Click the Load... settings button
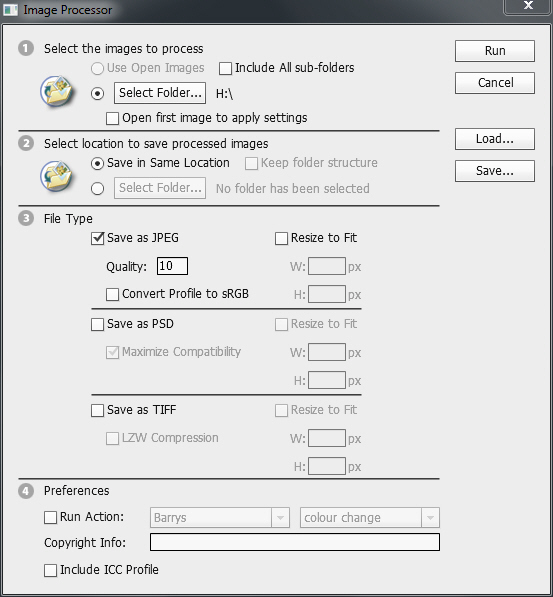Screen dimensions: 553x597 (x=495, y=139)
